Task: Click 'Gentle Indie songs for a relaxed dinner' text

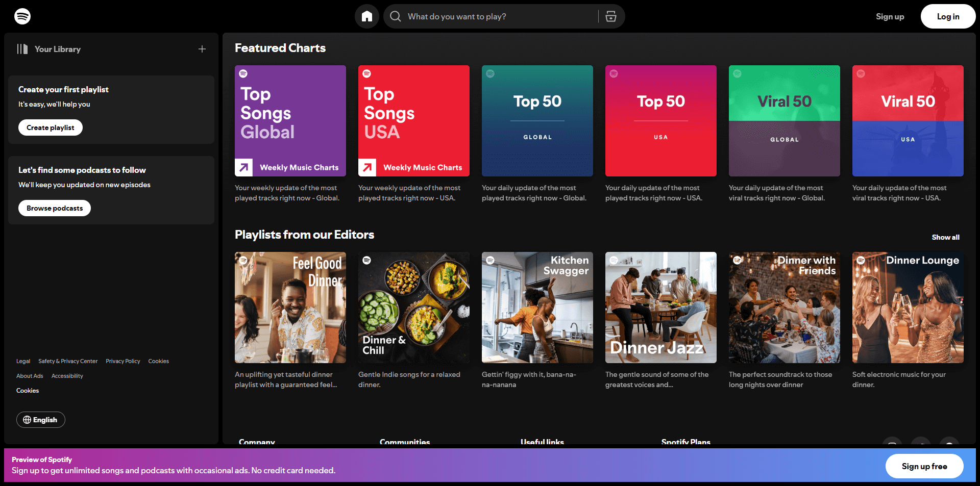Action: [409, 379]
